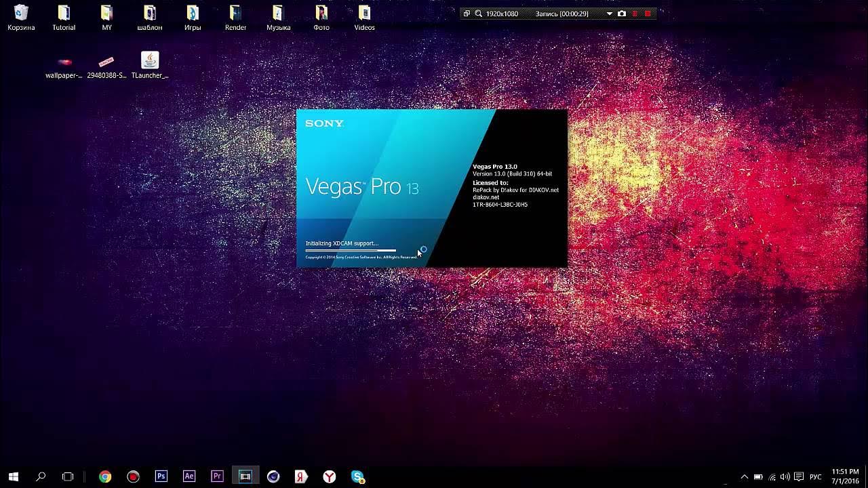Click the Sony logo on Vegas splash
Viewport: 868px width, 488px height.
point(324,123)
